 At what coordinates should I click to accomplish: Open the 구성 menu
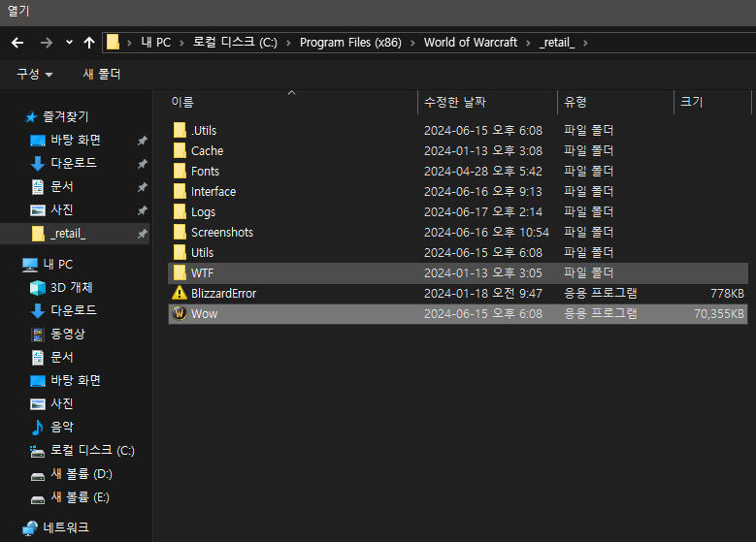(35, 75)
